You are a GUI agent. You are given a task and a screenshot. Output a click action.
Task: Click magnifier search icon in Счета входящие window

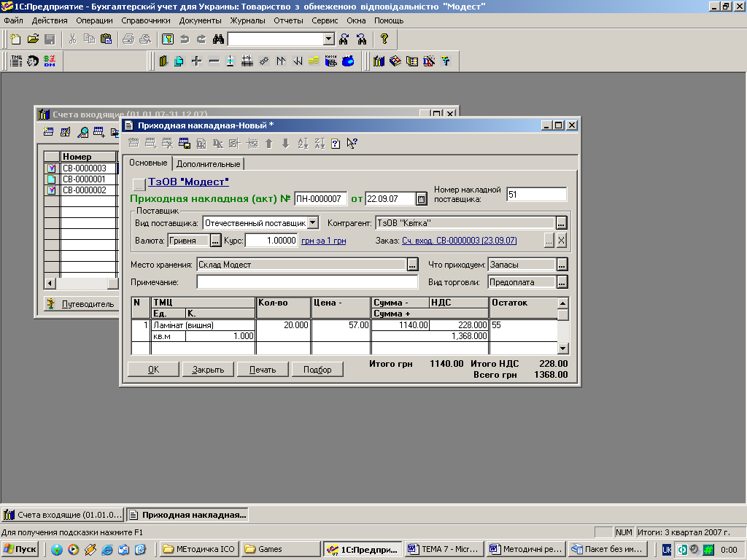pos(82,132)
